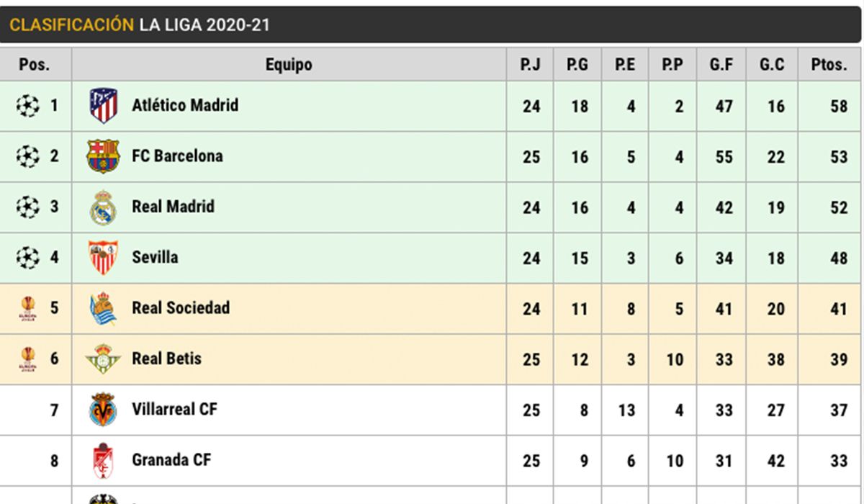864x504 pixels.
Task: Click the Real Betis club crest
Action: pyautogui.click(x=103, y=359)
